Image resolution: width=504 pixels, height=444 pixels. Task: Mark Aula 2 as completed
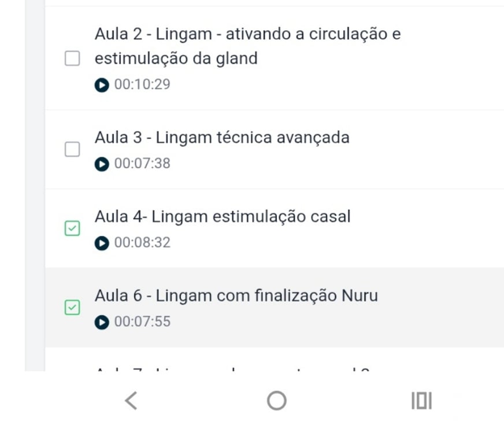click(x=72, y=58)
